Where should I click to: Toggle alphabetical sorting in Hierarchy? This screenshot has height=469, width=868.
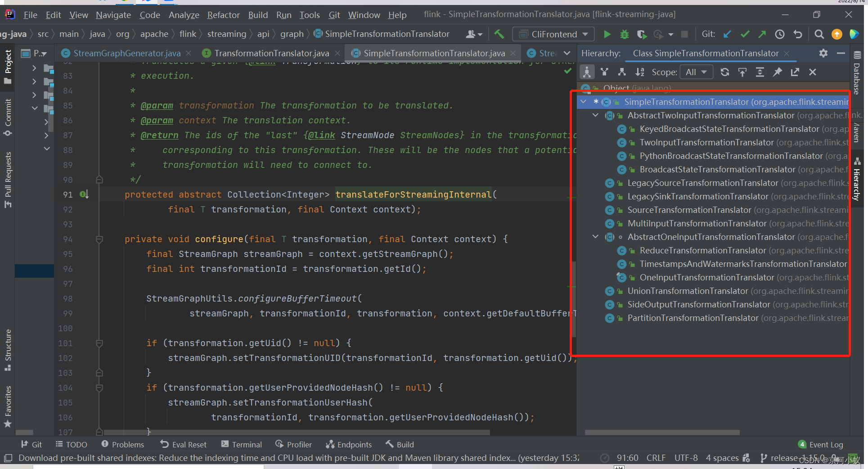click(639, 72)
